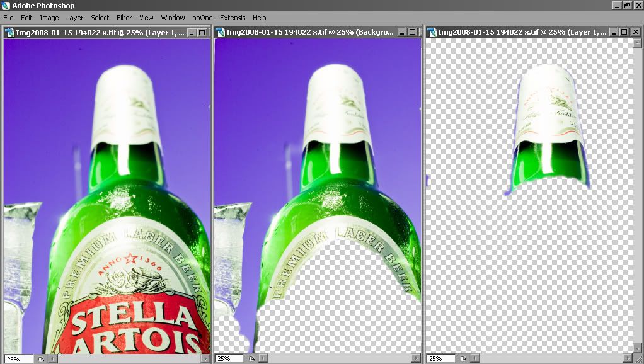This screenshot has height=364, width=644.
Task: Open the Select menu
Action: [x=100, y=18]
